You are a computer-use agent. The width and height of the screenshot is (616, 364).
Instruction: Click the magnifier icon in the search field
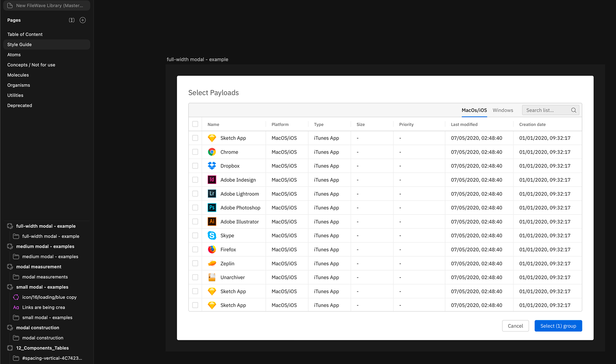[x=574, y=110]
